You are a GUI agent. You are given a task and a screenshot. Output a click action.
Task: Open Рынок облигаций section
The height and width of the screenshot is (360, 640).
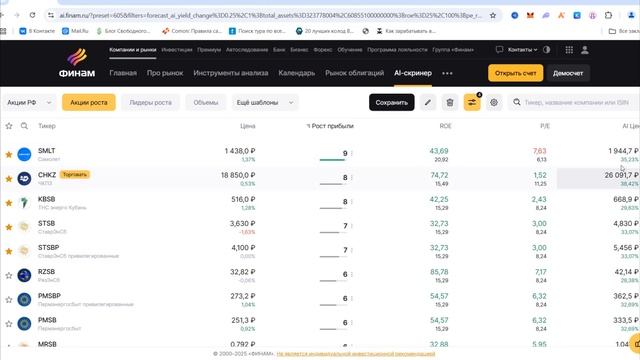(354, 73)
